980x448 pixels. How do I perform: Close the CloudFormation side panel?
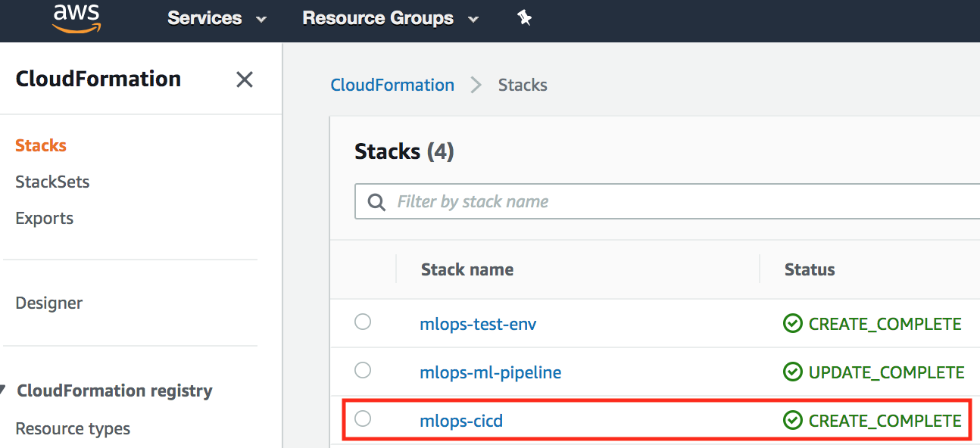(244, 79)
